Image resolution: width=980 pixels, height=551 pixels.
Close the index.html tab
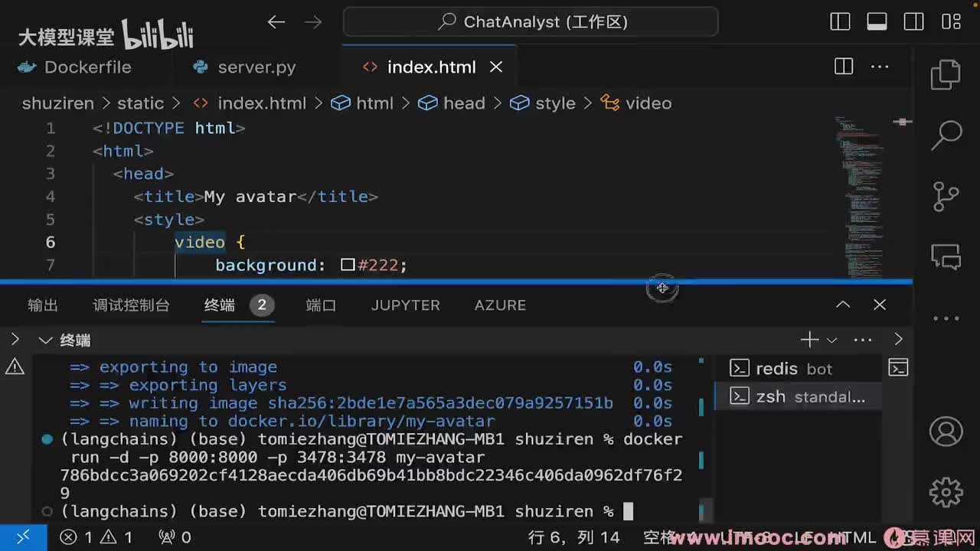coord(496,67)
